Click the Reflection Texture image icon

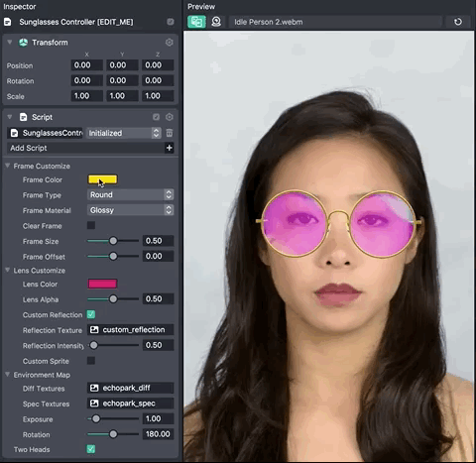94,330
